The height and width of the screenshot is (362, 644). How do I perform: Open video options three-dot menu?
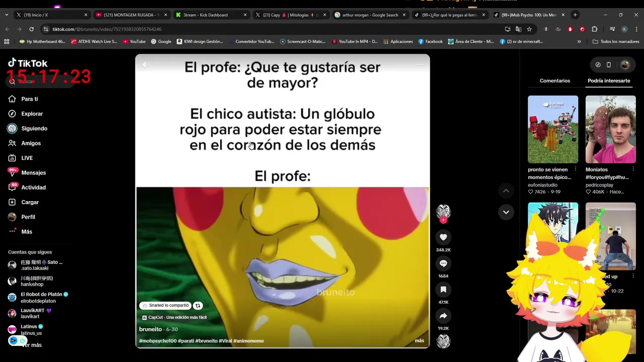419,64
